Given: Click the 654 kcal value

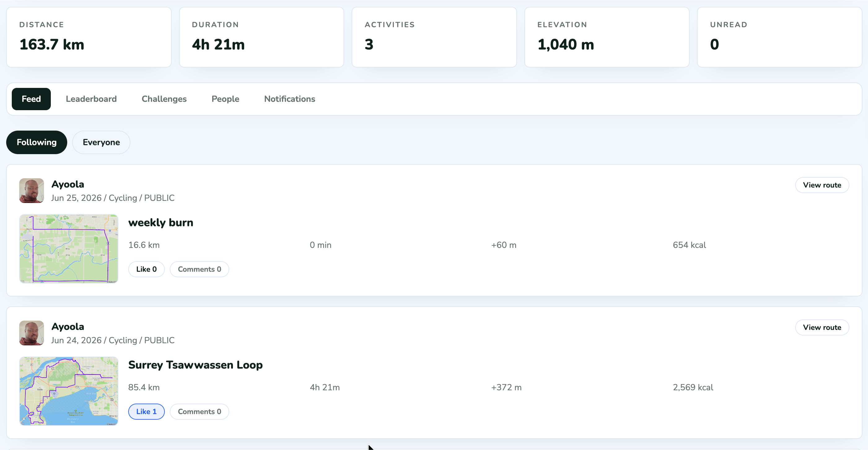Looking at the screenshot, I should (x=689, y=245).
